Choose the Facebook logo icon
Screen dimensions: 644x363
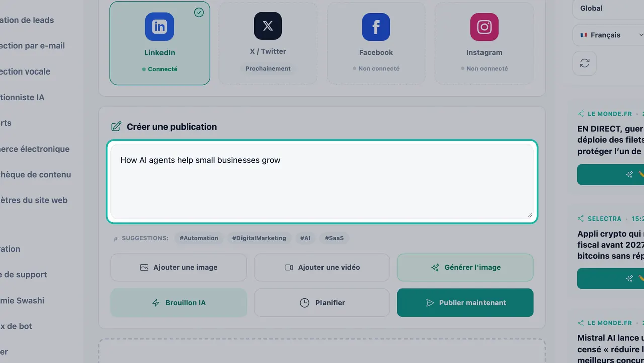tap(376, 27)
